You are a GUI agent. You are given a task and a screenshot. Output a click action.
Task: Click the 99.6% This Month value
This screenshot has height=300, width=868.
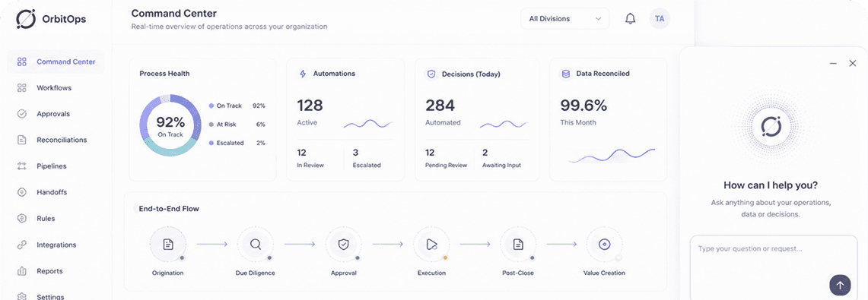(583, 105)
